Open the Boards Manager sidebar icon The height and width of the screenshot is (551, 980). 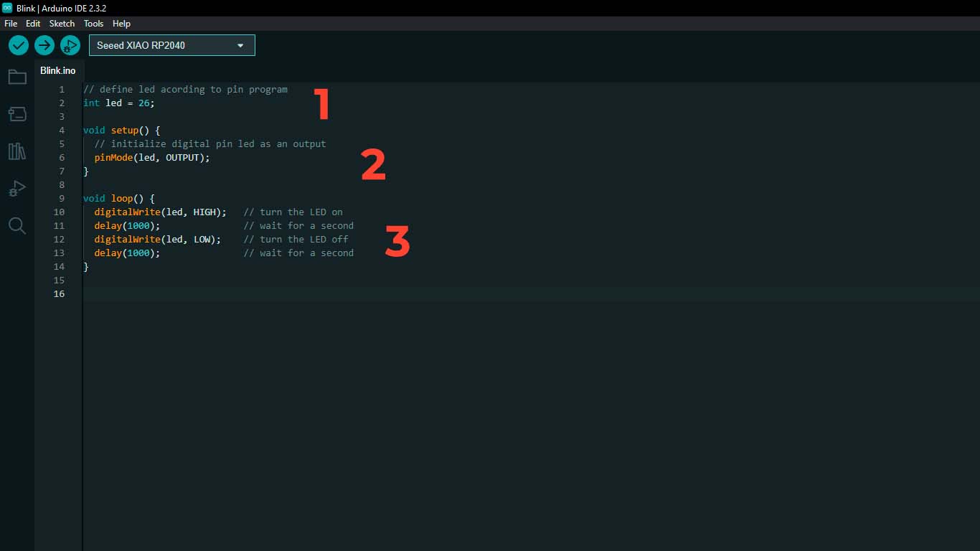17,113
